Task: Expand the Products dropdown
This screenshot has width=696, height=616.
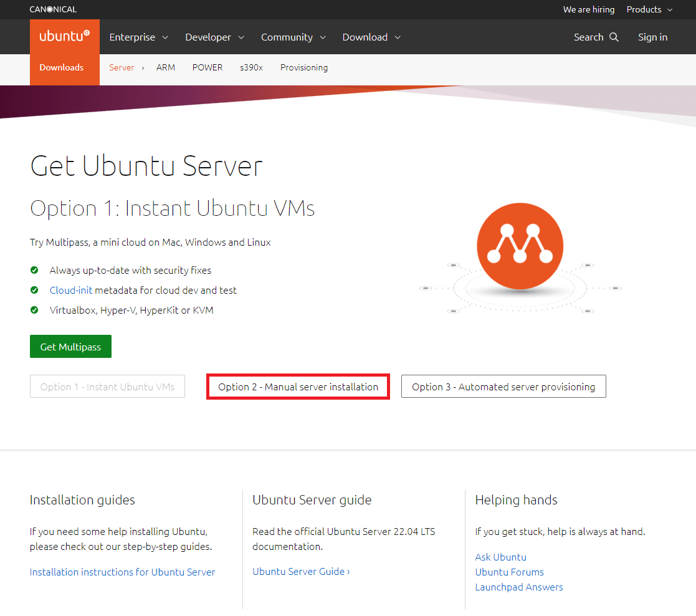Action: pyautogui.click(x=649, y=9)
